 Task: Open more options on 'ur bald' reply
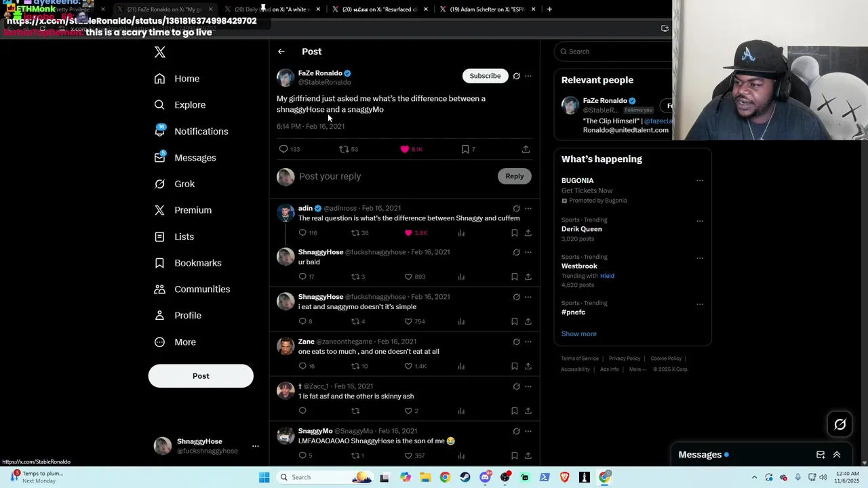528,252
